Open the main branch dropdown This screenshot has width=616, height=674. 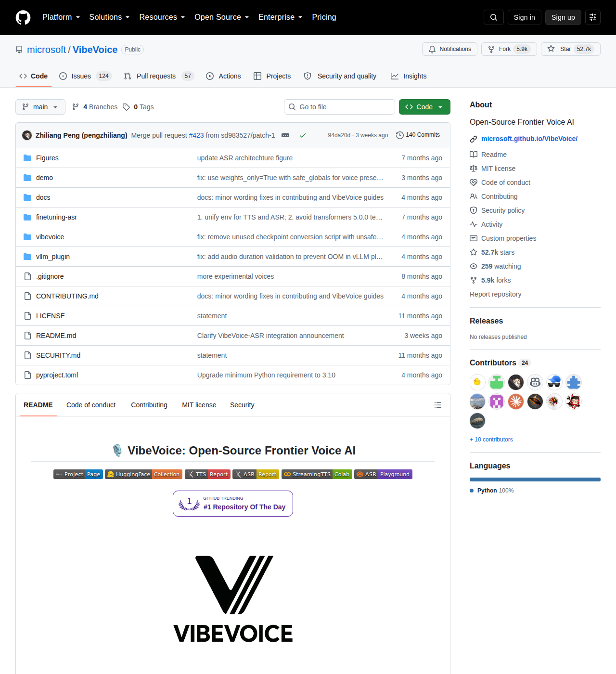click(x=40, y=107)
